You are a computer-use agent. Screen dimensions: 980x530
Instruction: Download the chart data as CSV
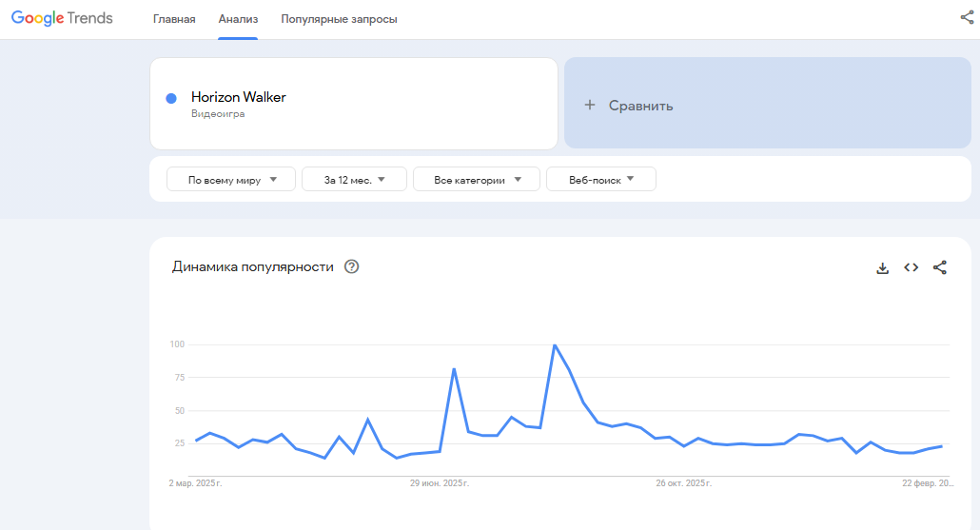(882, 267)
